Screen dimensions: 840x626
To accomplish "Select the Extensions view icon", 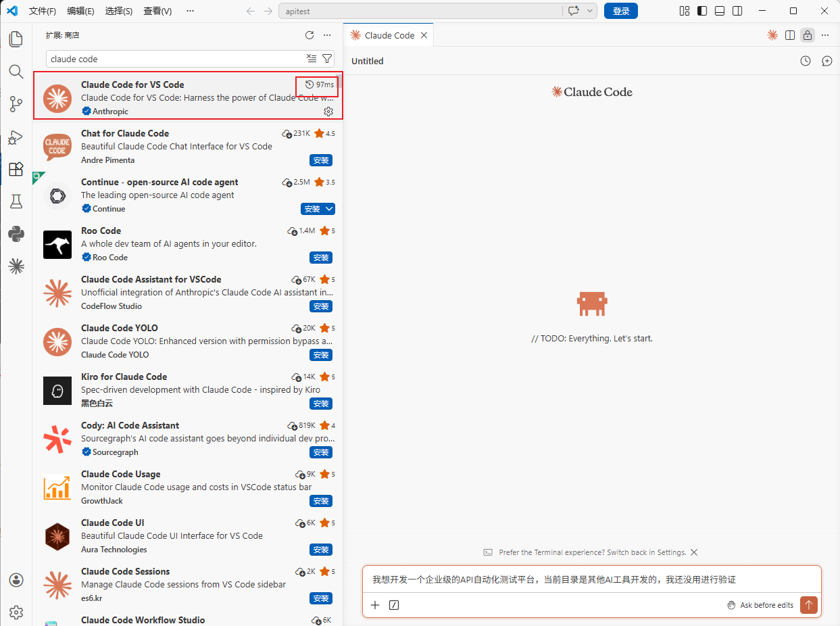I will tap(16, 169).
